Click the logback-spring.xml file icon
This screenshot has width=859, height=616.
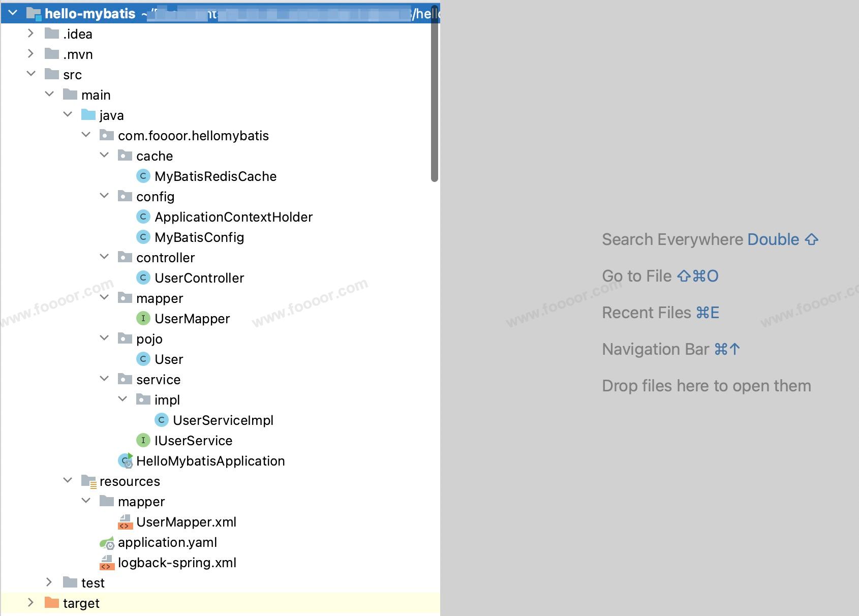click(x=107, y=563)
